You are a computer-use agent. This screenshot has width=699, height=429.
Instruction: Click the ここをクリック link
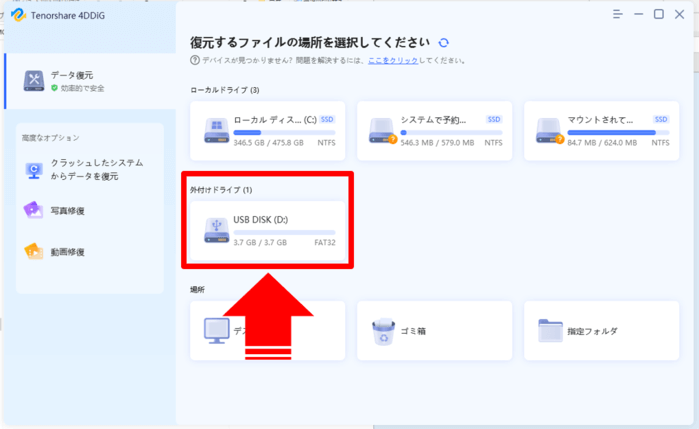tap(393, 61)
